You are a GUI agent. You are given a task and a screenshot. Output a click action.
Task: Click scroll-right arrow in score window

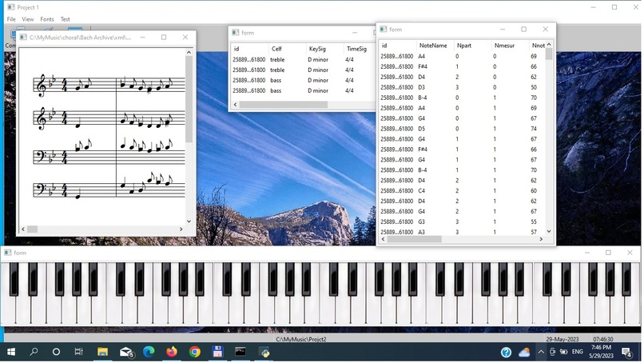point(181,229)
